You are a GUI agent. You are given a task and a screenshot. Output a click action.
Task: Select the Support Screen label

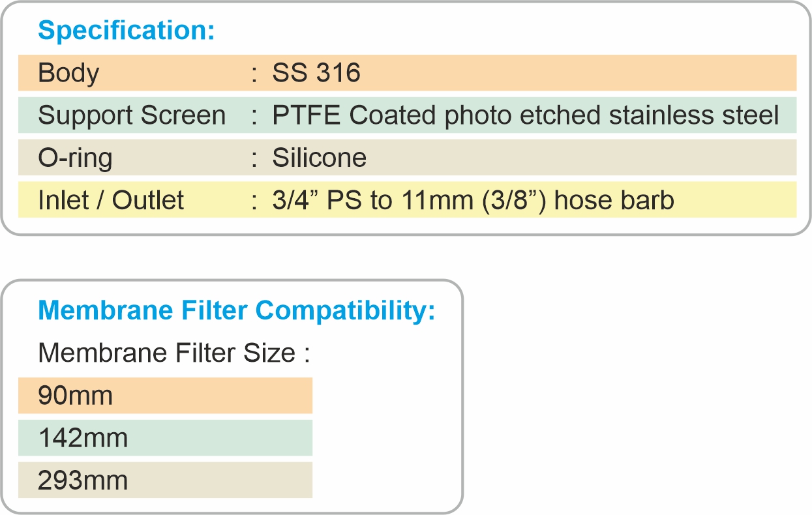pyautogui.click(x=132, y=115)
